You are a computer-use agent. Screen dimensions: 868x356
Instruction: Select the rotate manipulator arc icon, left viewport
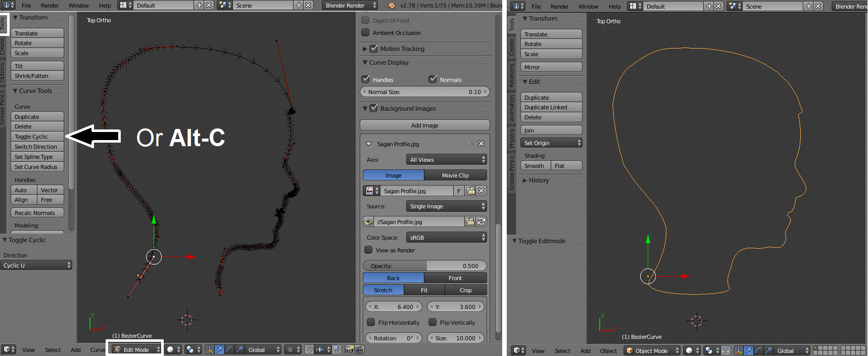[229, 349]
